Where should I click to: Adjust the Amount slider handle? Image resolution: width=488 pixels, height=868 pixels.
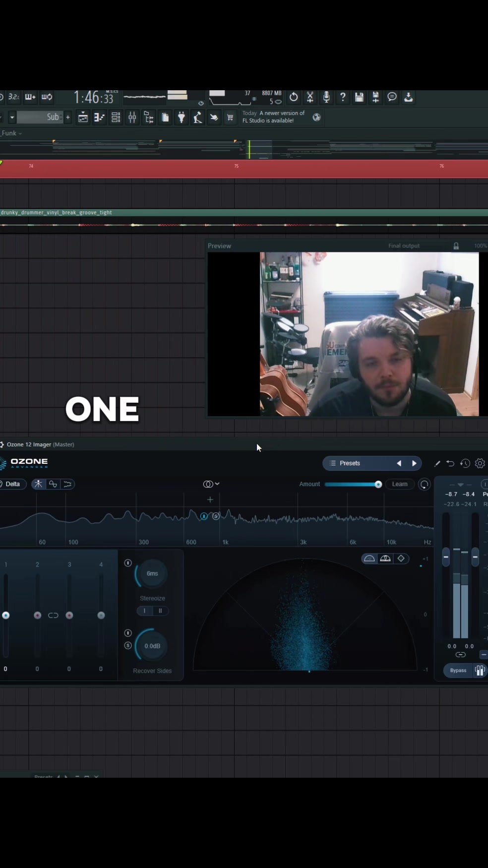tap(378, 484)
